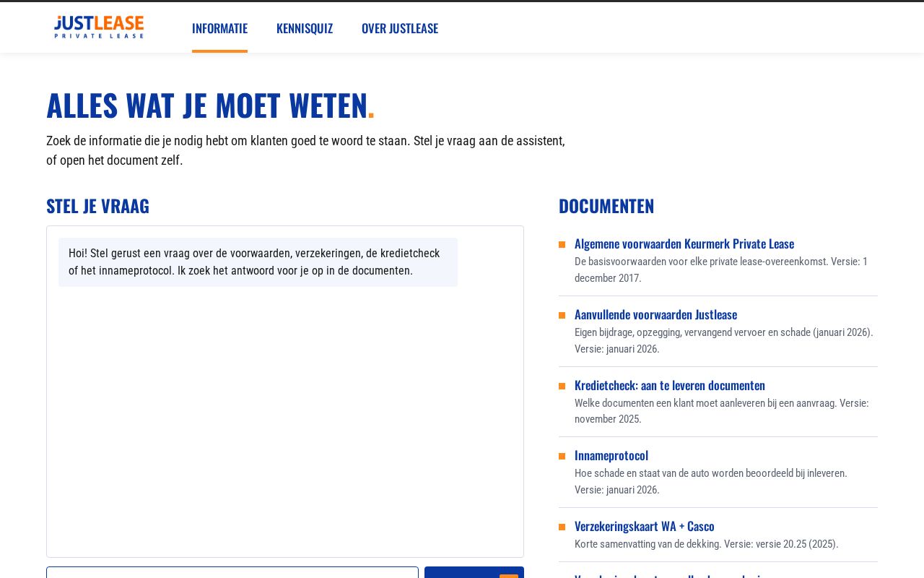Click description "Eigen bijdrage, opzegging, vervangend vervoer"
Viewport: 924px width, 578px height.
tap(724, 340)
